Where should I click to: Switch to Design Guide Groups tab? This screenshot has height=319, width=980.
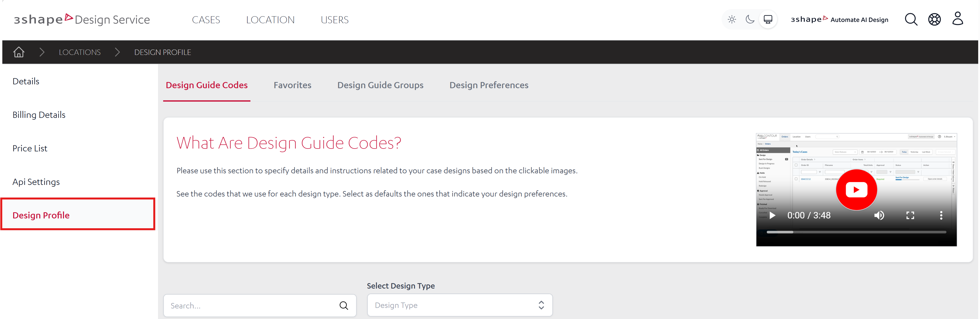coord(380,85)
